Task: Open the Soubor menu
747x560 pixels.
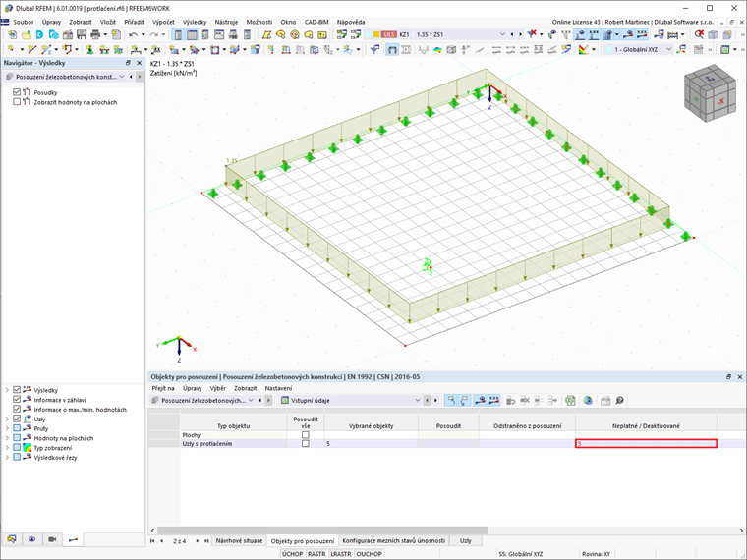Action: [24, 22]
